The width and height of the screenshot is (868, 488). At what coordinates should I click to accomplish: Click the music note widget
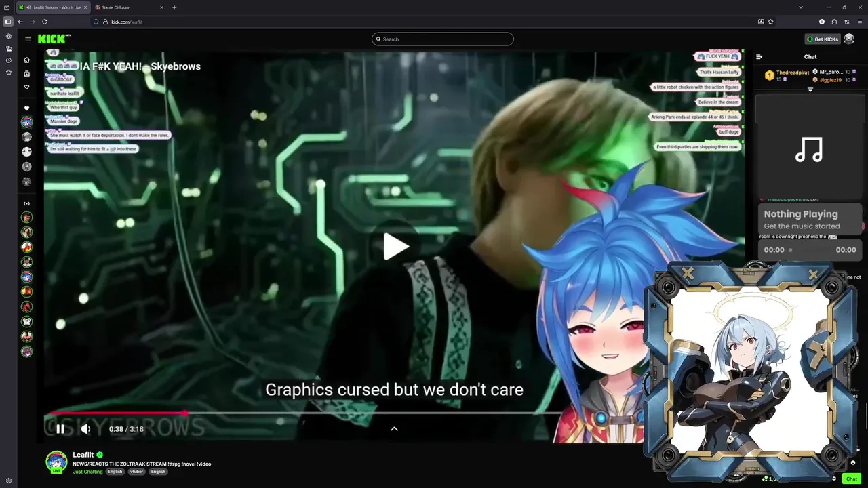click(x=809, y=149)
